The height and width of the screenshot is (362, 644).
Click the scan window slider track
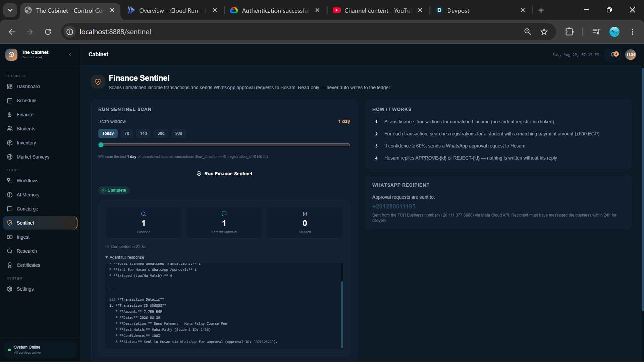click(224, 145)
